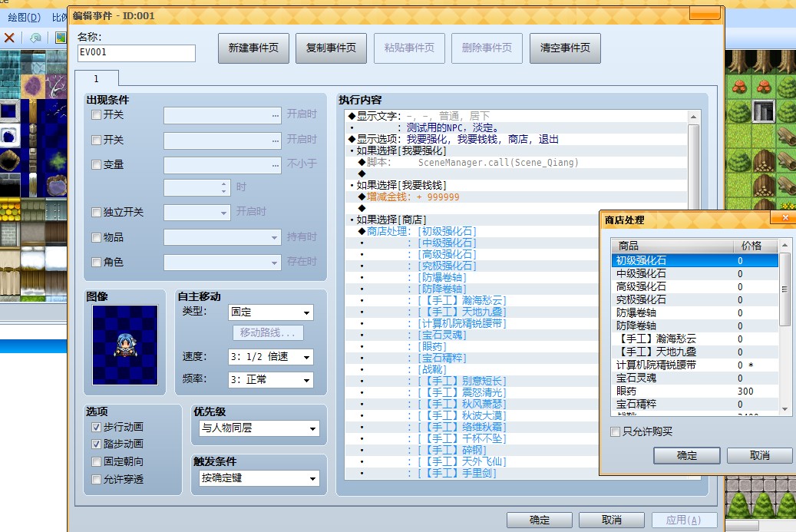The width and height of the screenshot is (796, 532).
Task: Open the ellipsis button of first 开关 field
Action: click(275, 116)
